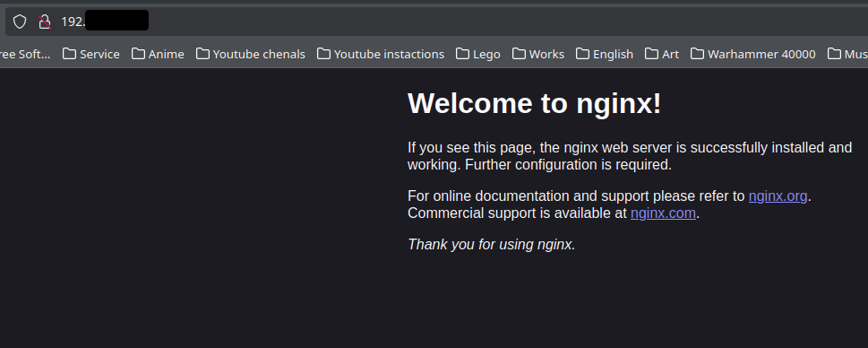Open the Lego bookmarks folder
Viewport: 868px width, 348px height.
(478, 54)
